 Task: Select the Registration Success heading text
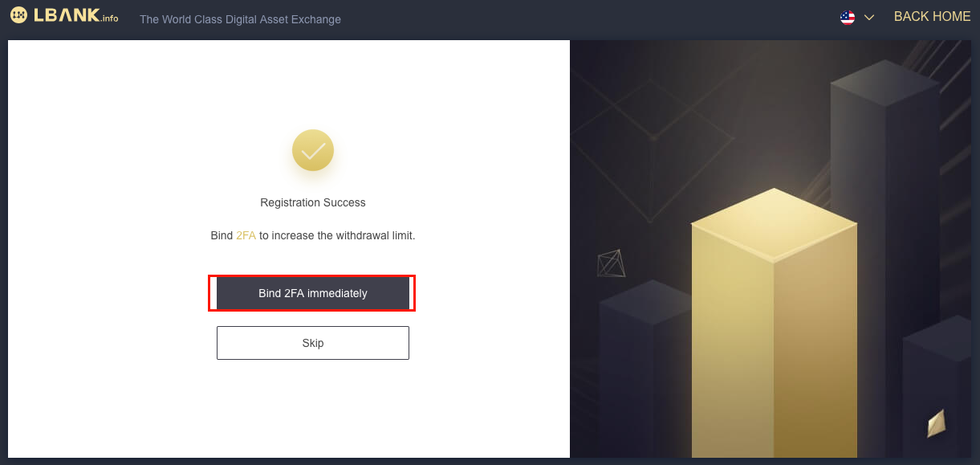pyautogui.click(x=313, y=202)
